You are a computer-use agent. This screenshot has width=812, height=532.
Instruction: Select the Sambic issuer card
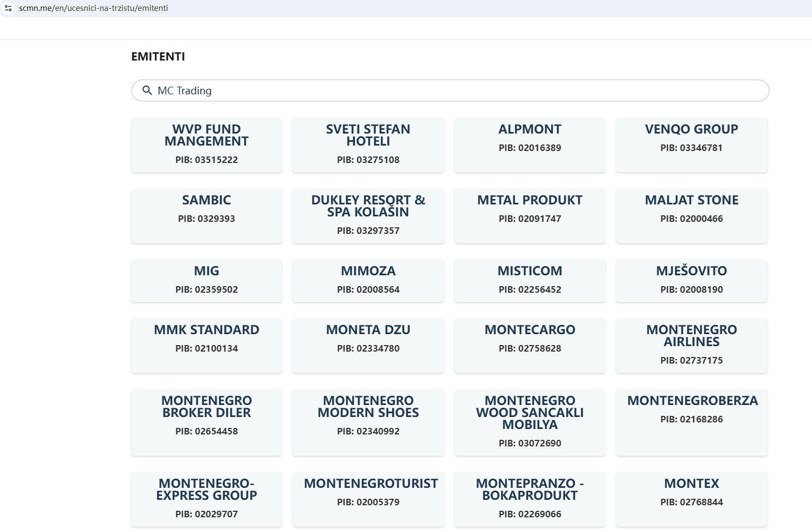(207, 216)
